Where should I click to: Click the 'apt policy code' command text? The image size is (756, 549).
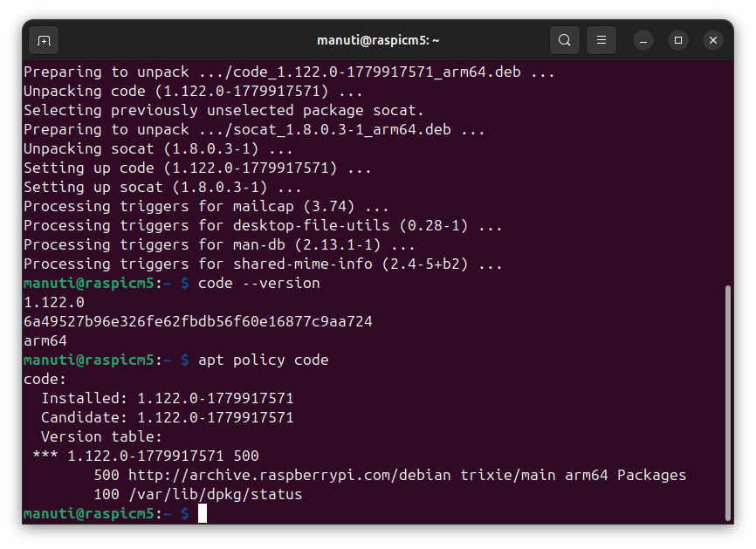[x=264, y=360]
